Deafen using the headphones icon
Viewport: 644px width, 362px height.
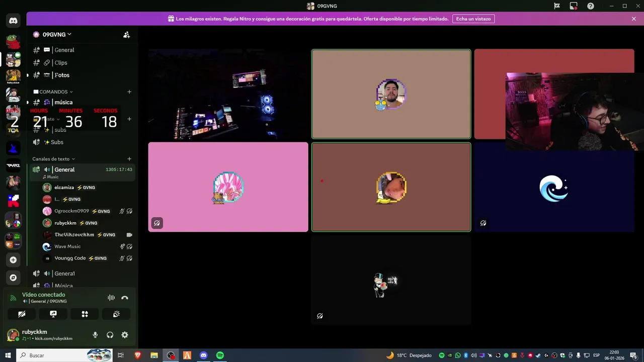click(110, 335)
